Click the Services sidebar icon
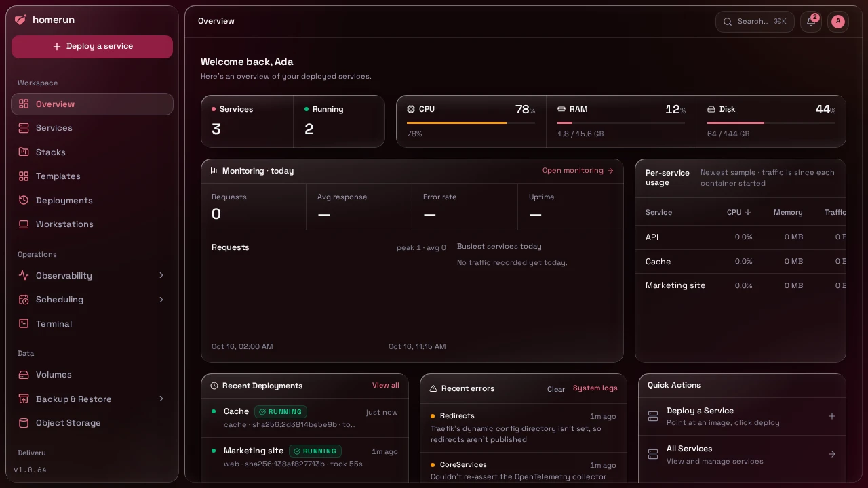This screenshot has width=868, height=488. (24, 128)
